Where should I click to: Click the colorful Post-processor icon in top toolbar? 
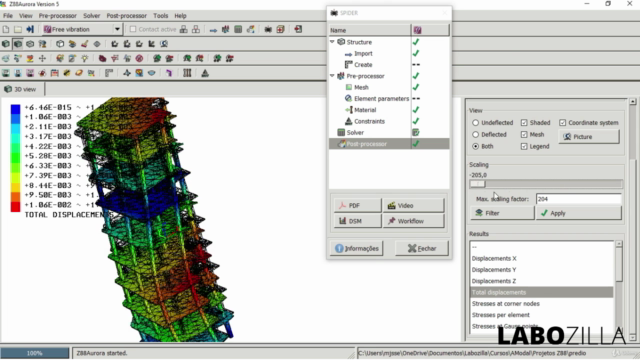(x=251, y=29)
